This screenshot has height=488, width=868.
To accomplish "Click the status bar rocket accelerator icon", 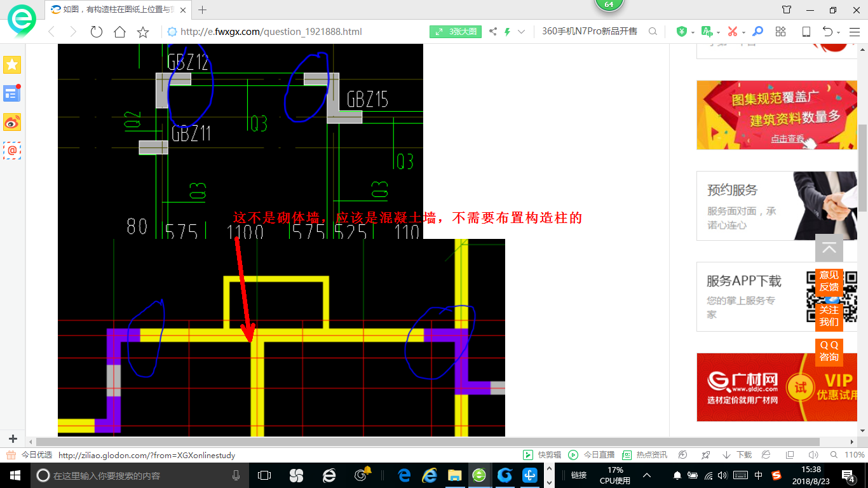I will click(705, 455).
